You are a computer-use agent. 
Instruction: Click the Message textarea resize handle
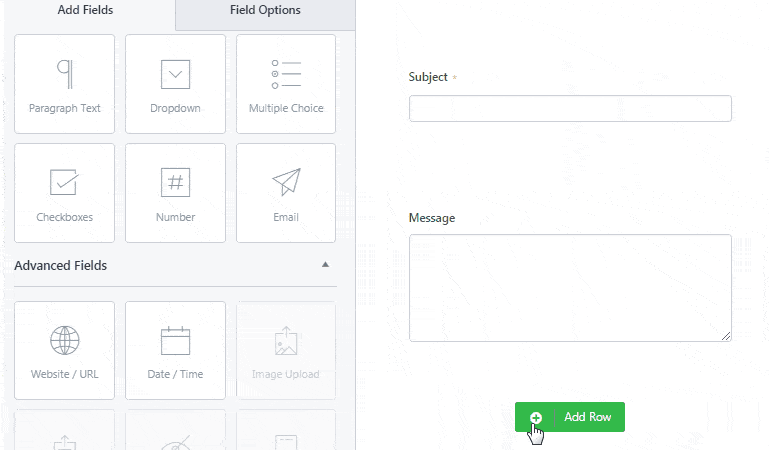(x=726, y=336)
